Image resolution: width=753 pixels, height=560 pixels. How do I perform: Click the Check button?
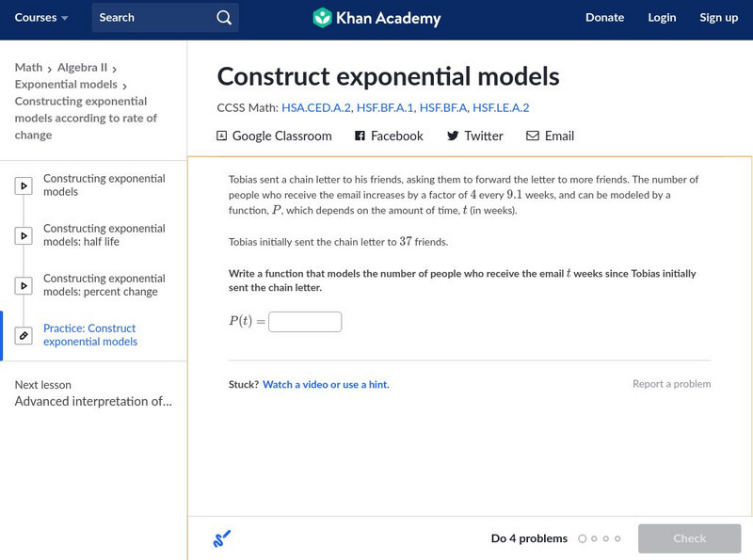coord(689,538)
